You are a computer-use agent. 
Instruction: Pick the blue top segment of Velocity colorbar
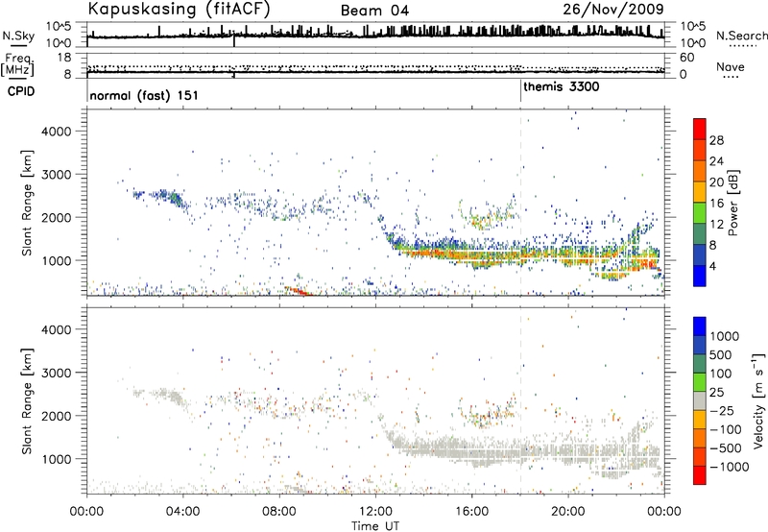click(700, 326)
